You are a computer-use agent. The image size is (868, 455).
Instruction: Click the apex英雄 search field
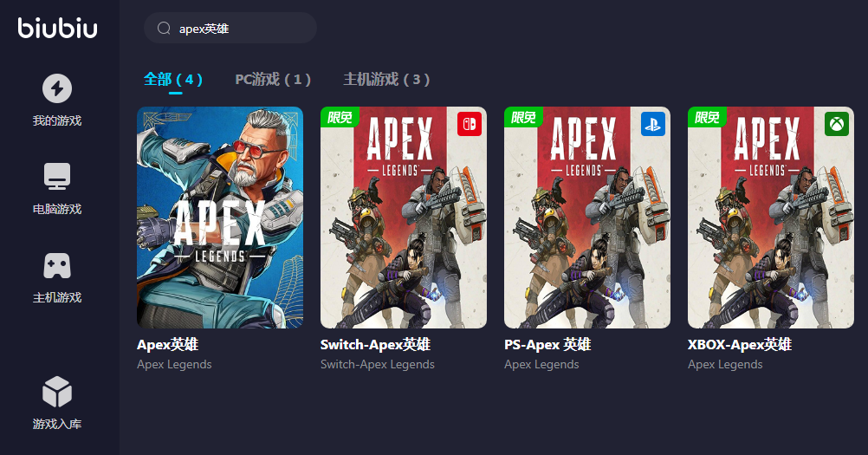pyautogui.click(x=230, y=29)
